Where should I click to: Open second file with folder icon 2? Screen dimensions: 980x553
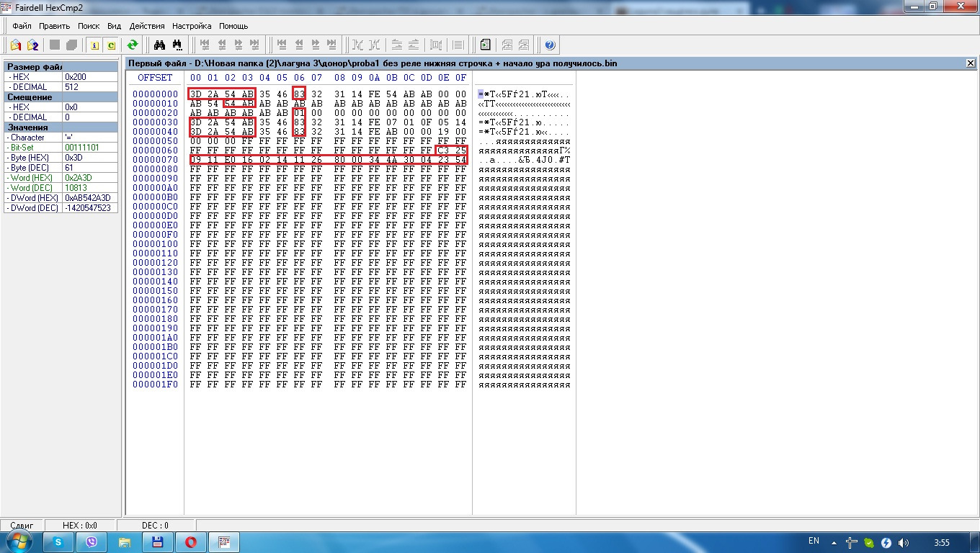click(x=32, y=45)
